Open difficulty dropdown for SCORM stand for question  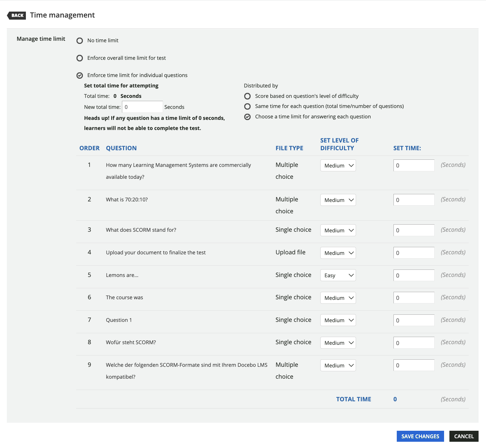pyautogui.click(x=338, y=230)
